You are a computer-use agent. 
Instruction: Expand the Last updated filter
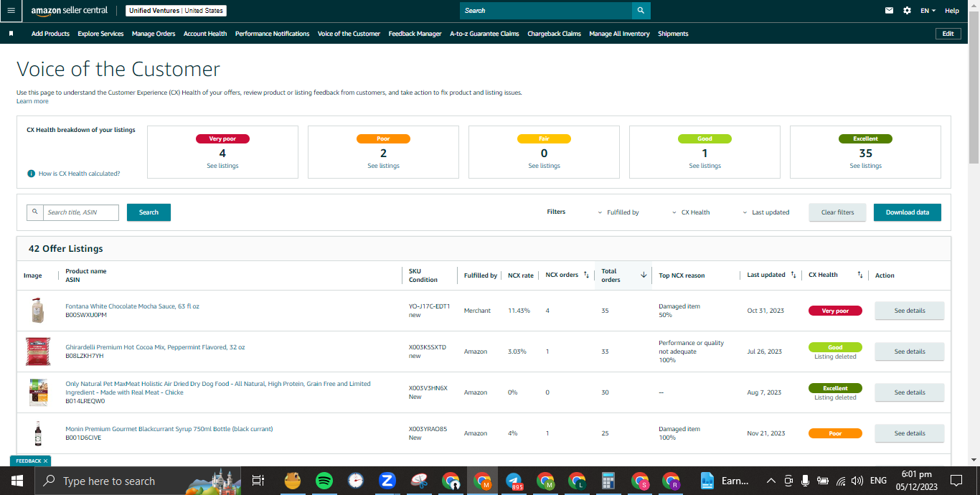[765, 212]
